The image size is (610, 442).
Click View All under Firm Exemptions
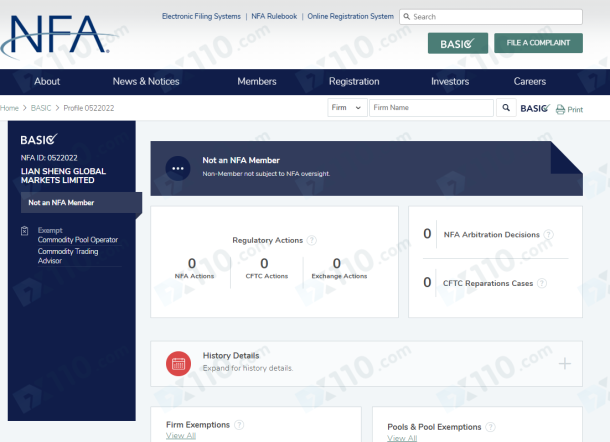(x=181, y=436)
